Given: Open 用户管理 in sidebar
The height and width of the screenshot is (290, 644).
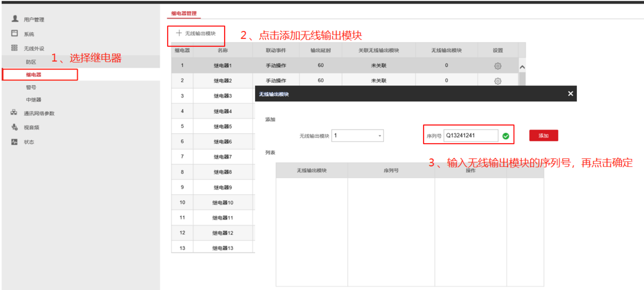Looking at the screenshot, I should 34,20.
